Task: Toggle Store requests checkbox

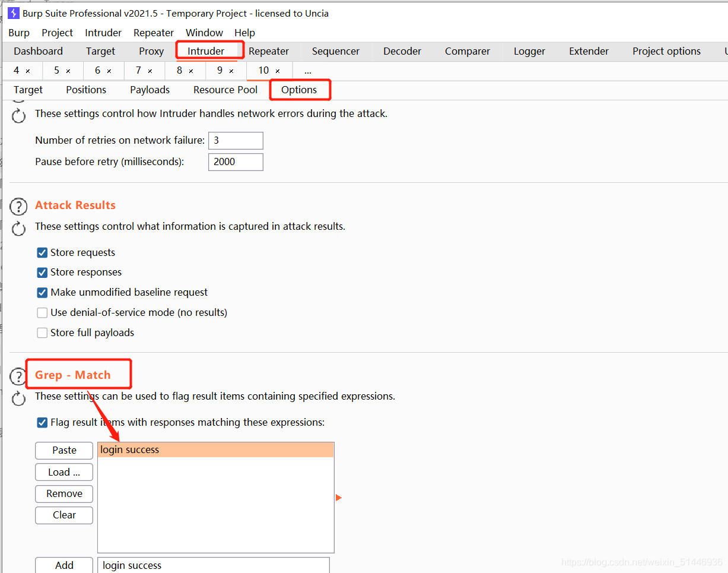Action: (x=42, y=252)
